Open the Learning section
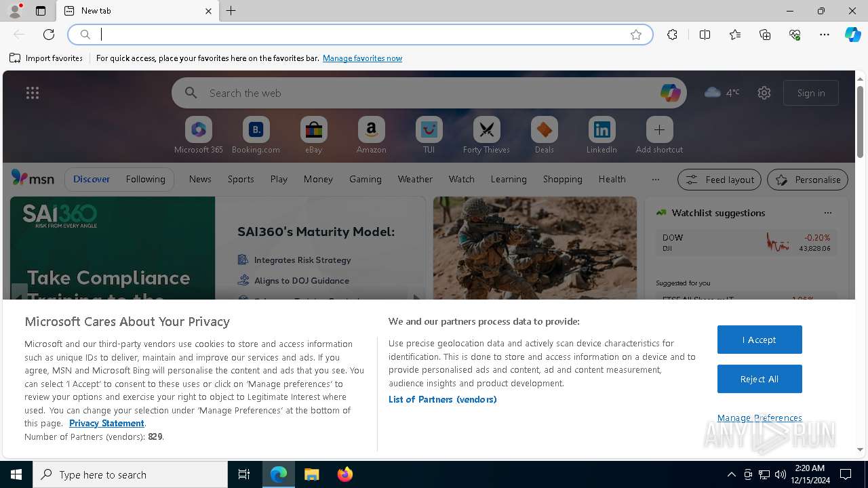The height and width of the screenshot is (488, 868). (509, 179)
